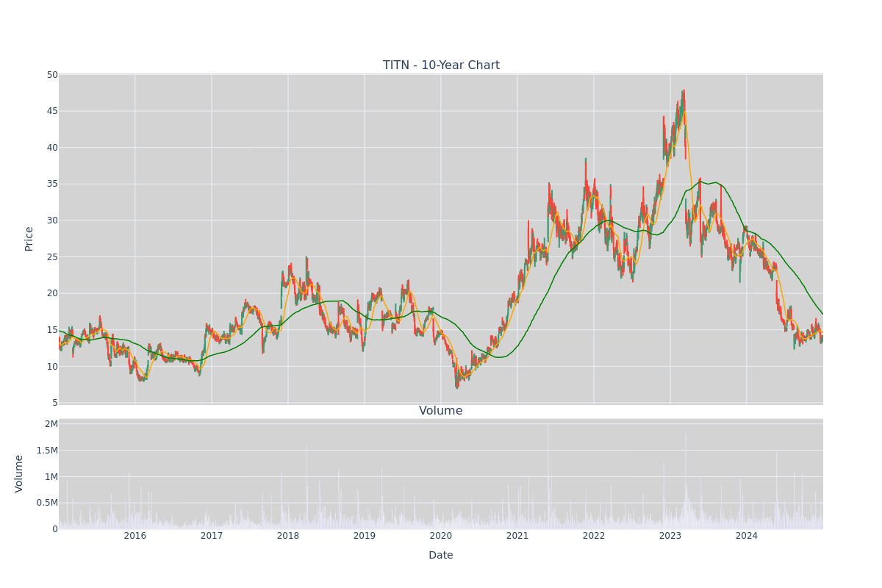This screenshot has width=882, height=588.
Task: Click the 'Date' x-axis label
Action: pos(441,556)
